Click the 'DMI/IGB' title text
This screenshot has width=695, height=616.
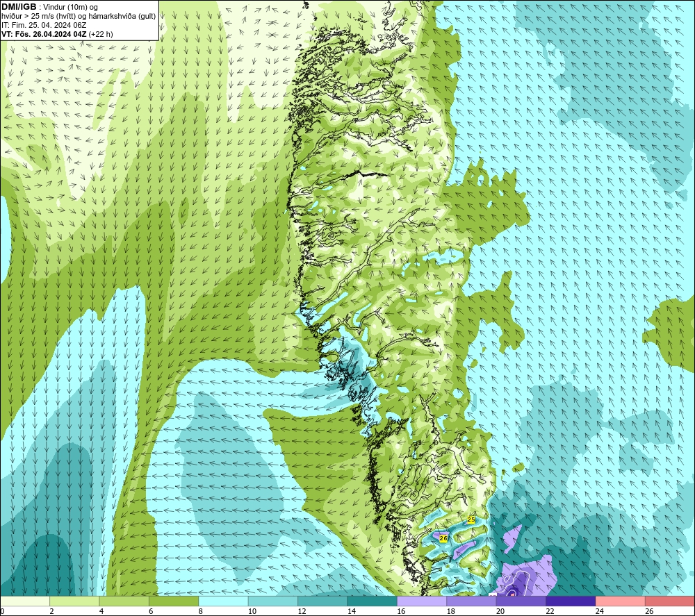click(19, 7)
